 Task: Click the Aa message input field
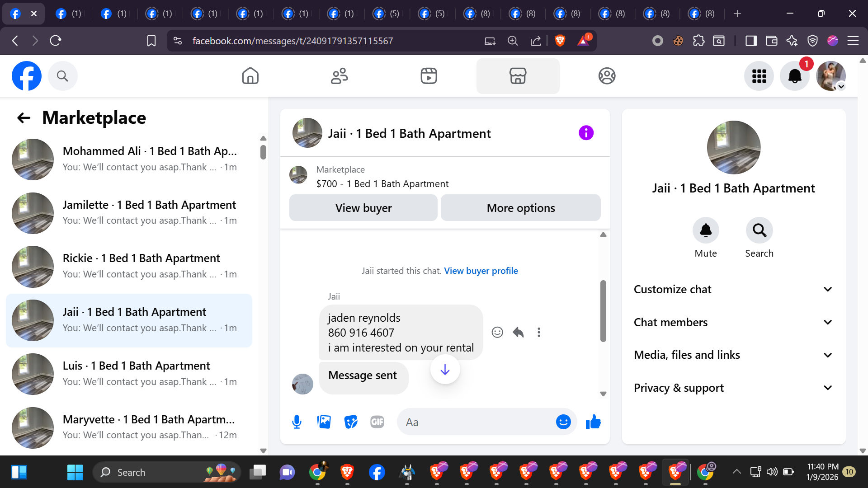tap(475, 422)
